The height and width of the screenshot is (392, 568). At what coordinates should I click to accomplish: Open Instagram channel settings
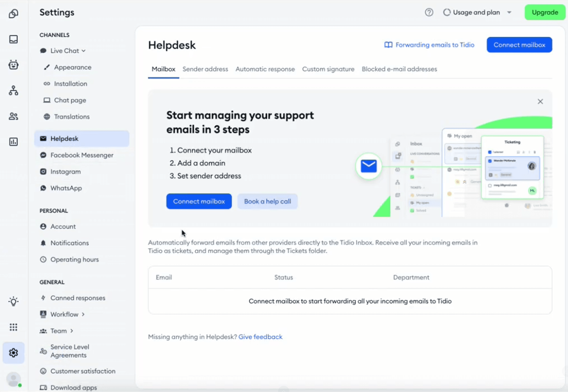(60, 172)
